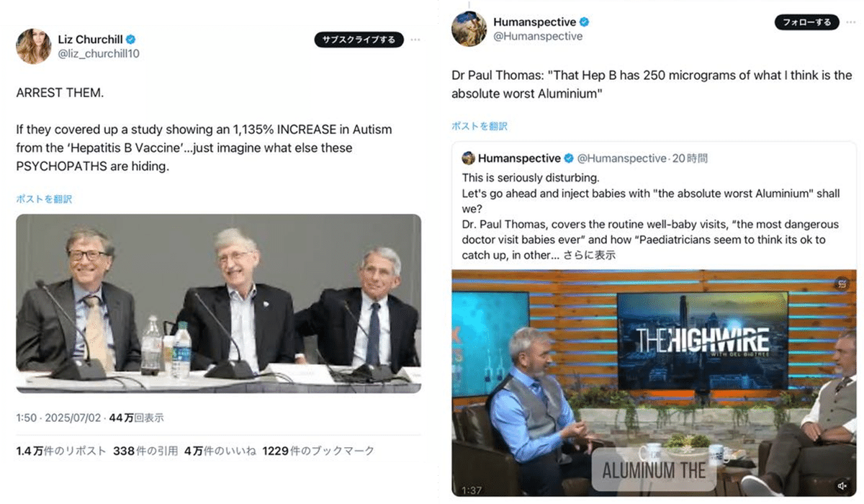
Task: Toggle mute on the Highwire video
Action: (842, 486)
